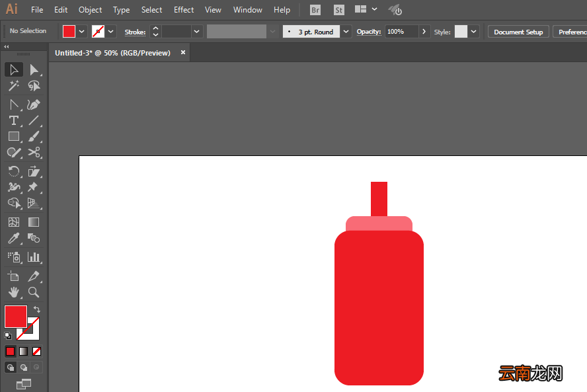Choose the Column Graph tool

[x=34, y=257]
